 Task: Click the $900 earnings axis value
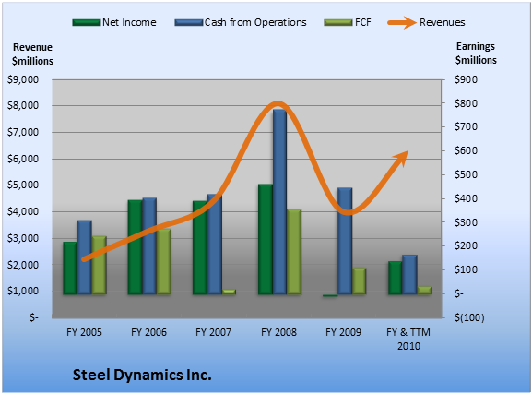tap(467, 79)
